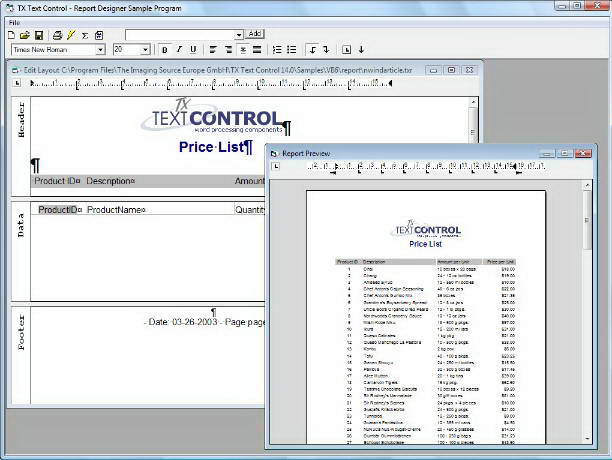Select the Description header cell
Viewport: 612px width, 460px height.
pyautogui.click(x=110, y=181)
